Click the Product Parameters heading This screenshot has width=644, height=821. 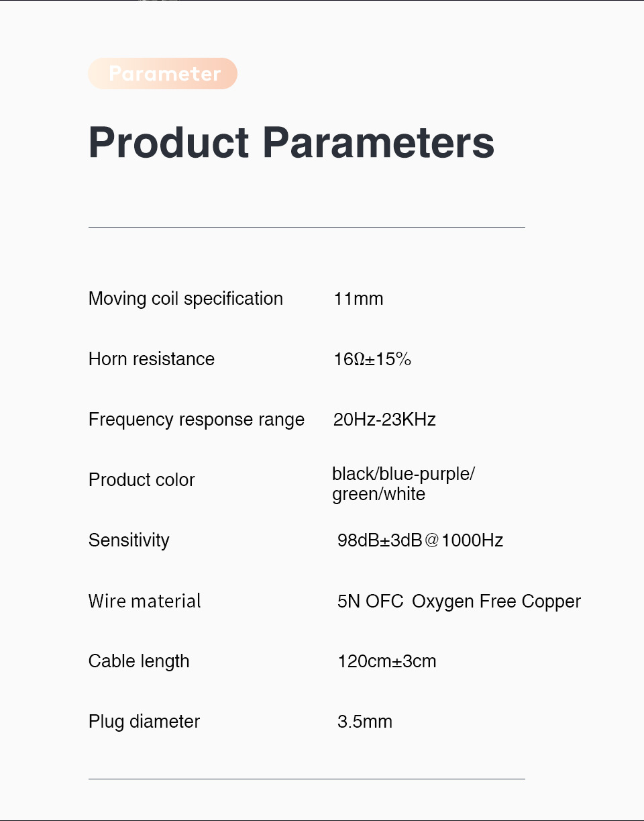291,142
